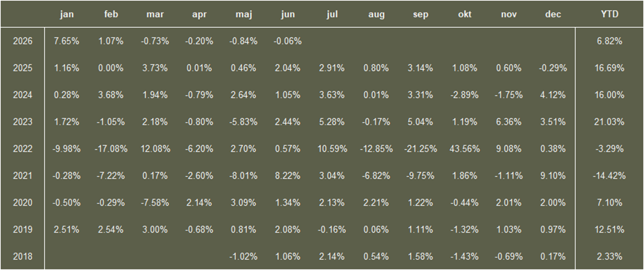Select the 2018 row label
This screenshot has width=644, height=270.
(x=23, y=257)
